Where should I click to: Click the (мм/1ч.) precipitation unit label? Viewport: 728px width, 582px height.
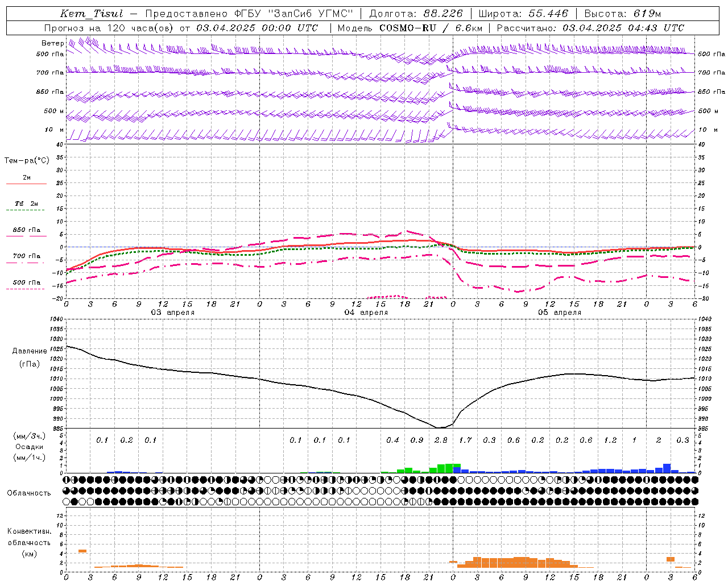pyautogui.click(x=30, y=458)
